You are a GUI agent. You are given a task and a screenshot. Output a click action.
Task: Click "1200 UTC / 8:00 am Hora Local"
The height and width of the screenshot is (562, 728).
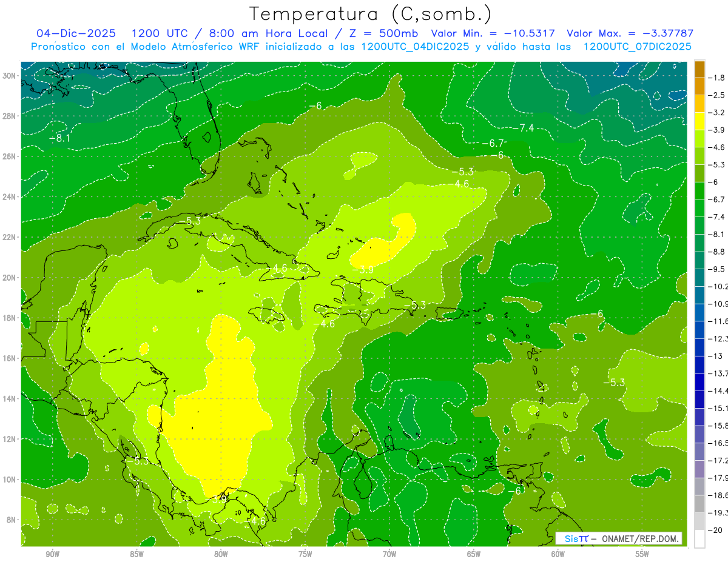coord(229,33)
